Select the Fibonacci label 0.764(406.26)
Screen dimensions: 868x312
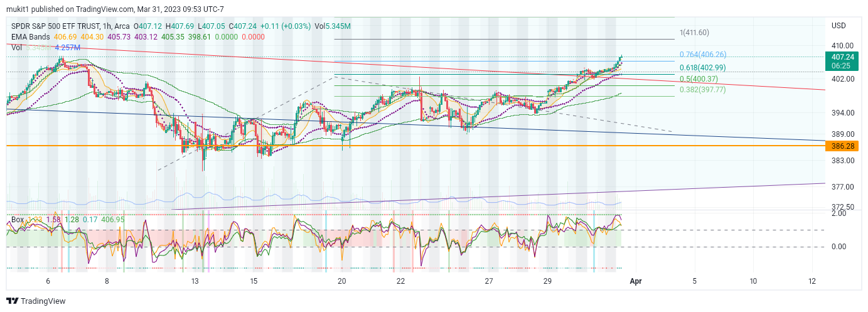703,55
